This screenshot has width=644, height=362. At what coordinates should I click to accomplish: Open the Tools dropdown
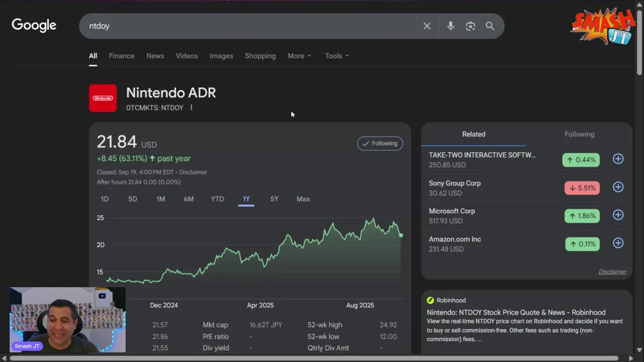337,56
